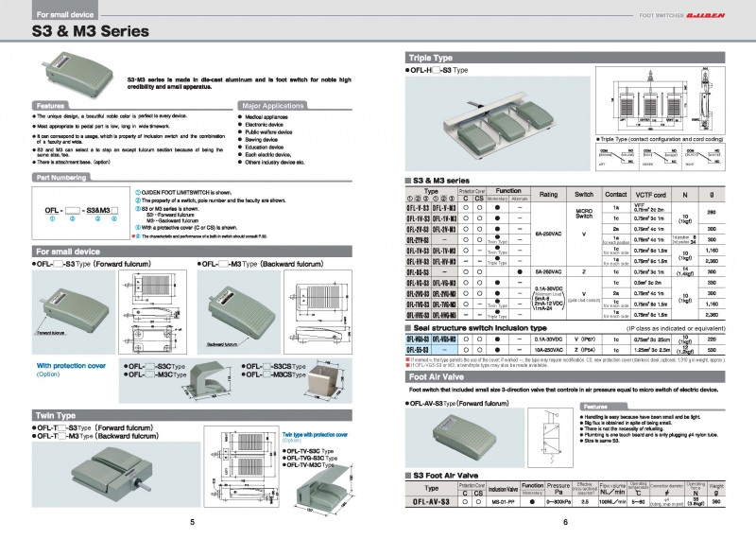The image size is (756, 539).
Task: Click the 'S3 & M3 Series' page title
Action: (x=91, y=31)
